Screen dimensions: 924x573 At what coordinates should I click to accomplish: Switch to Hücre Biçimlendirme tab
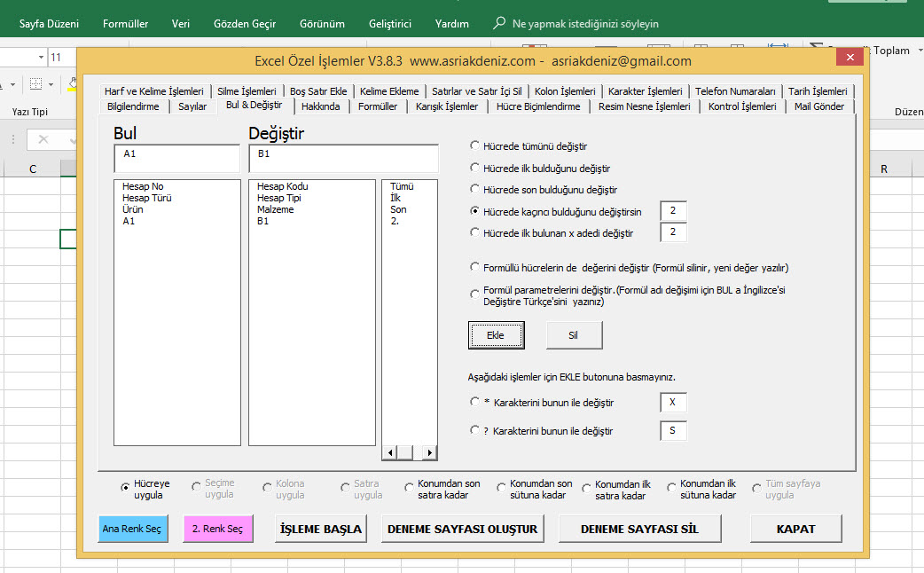(538, 106)
